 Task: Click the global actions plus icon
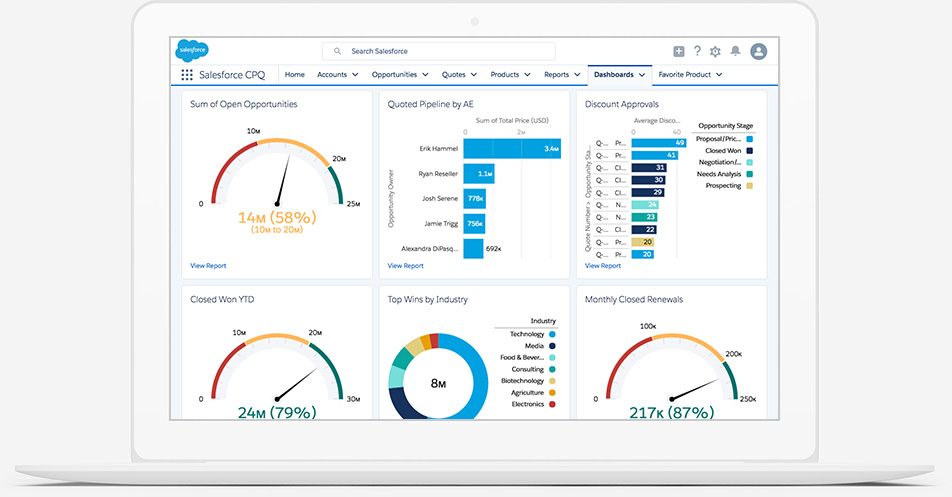(679, 52)
